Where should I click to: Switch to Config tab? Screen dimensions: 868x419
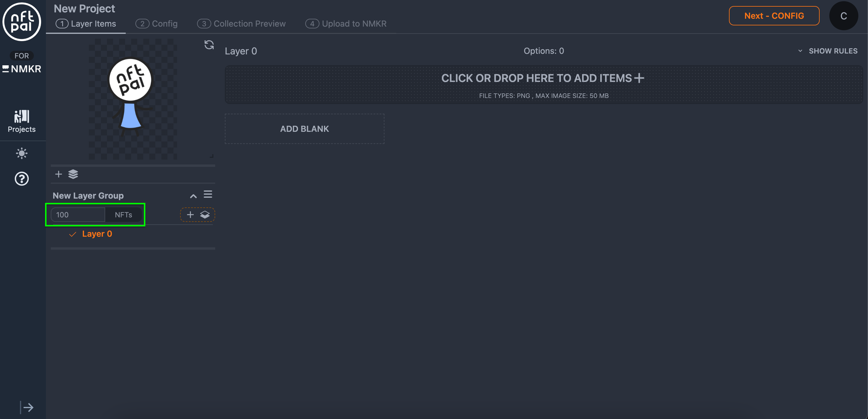click(157, 24)
